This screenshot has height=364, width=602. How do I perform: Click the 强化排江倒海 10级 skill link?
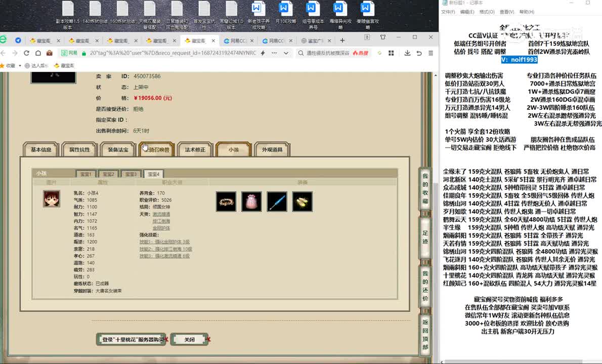tap(165, 249)
